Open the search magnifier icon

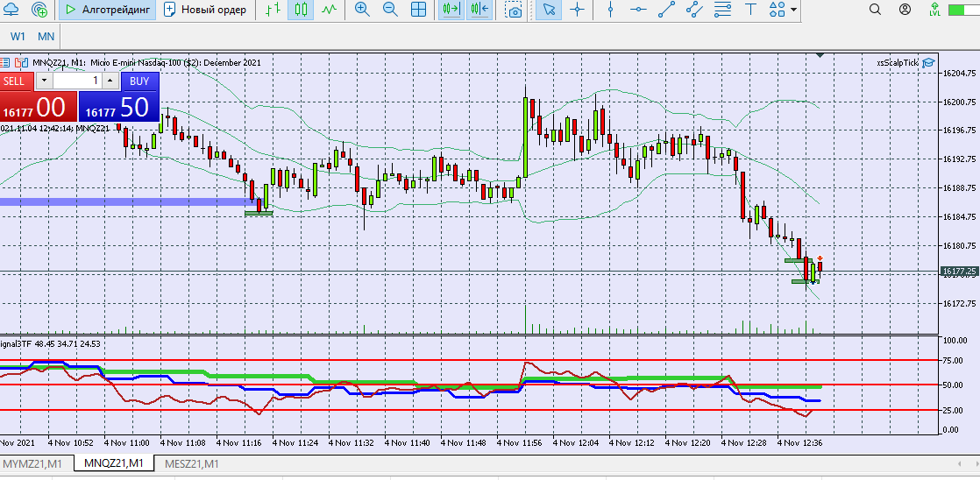tap(875, 10)
